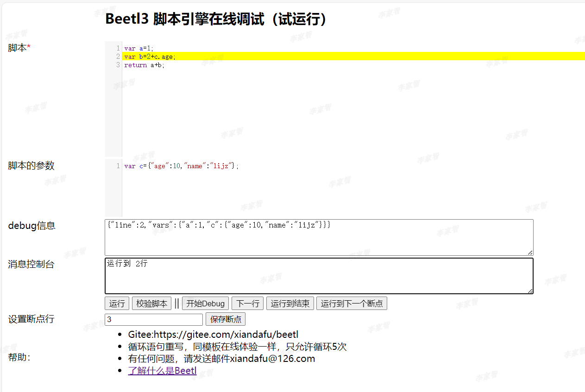Viewport: 585px width, 392px height.
Task: Click the debug信息 label
Action: click(x=31, y=226)
